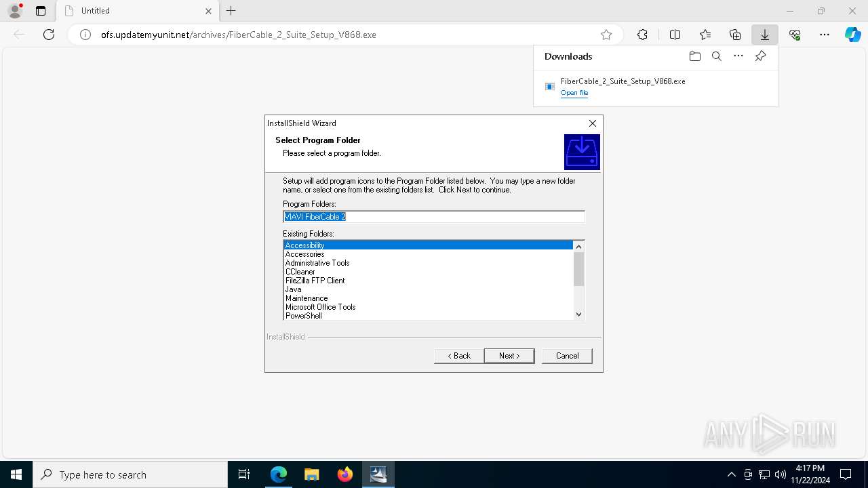
Task: Open network status tray icon
Action: pos(764,474)
